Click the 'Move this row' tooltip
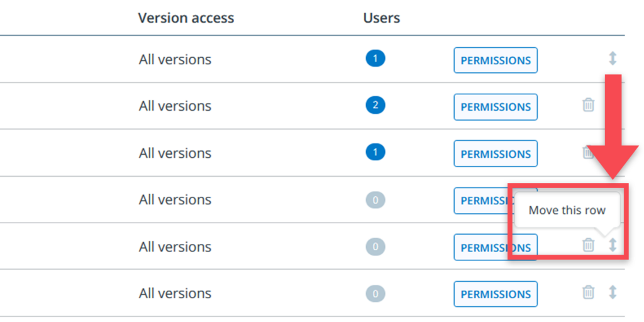The image size is (644, 322). [x=567, y=211]
